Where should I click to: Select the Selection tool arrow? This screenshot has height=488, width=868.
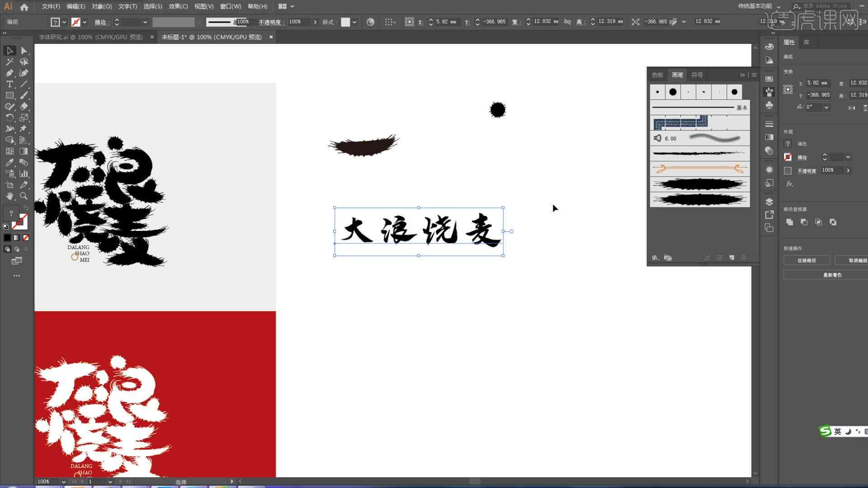pyautogui.click(x=9, y=50)
